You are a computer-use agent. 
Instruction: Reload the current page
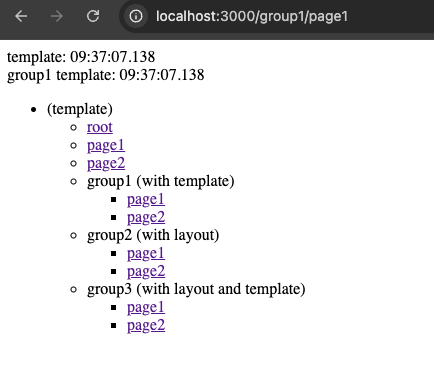point(93,16)
